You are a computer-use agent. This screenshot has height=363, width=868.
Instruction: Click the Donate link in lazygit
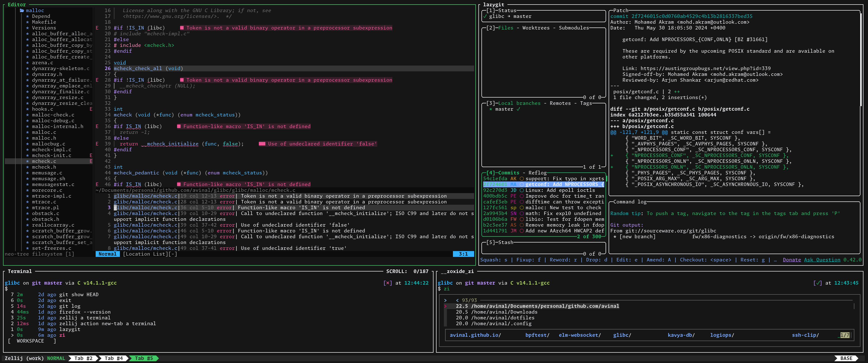(792, 260)
